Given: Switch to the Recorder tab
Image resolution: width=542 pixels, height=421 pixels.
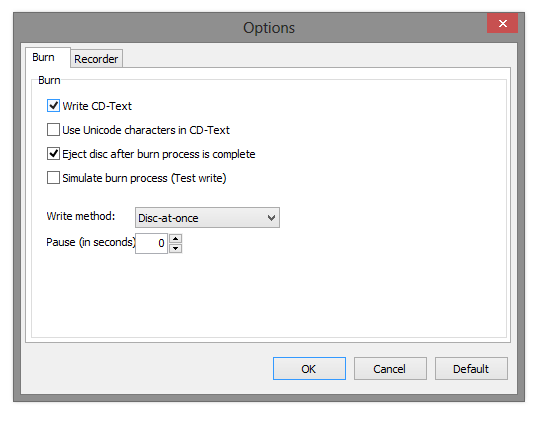Looking at the screenshot, I should pyautogui.click(x=96, y=59).
